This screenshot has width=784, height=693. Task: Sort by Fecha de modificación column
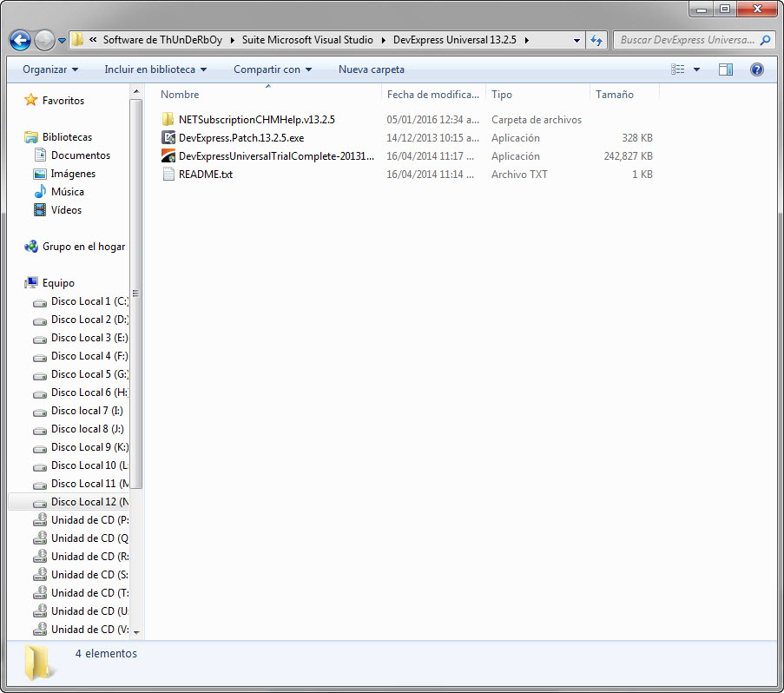pos(433,95)
